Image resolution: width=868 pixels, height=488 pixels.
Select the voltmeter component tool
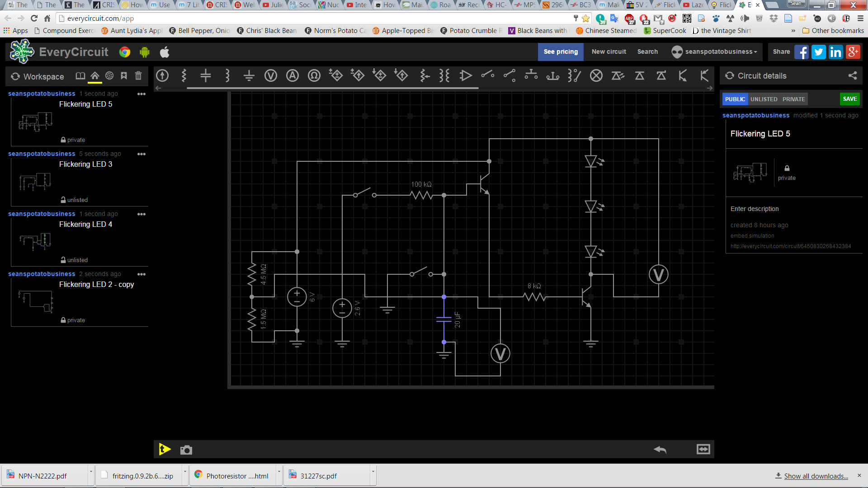click(x=271, y=75)
